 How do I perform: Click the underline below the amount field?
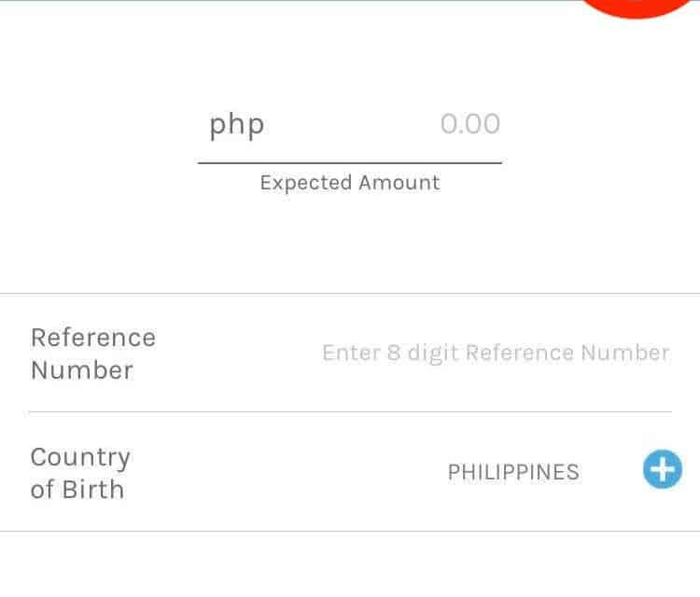pyautogui.click(x=349, y=163)
